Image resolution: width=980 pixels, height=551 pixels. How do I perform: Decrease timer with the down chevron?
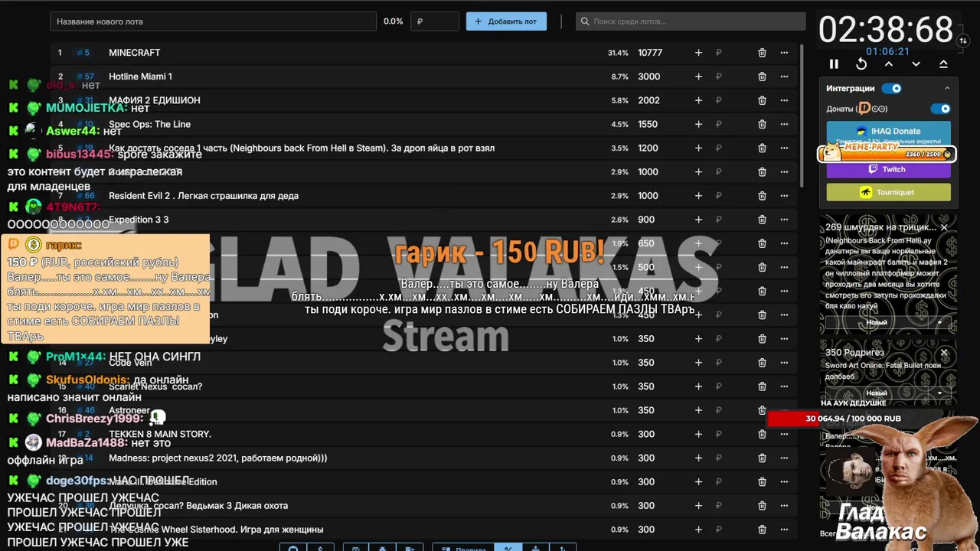pos(916,64)
